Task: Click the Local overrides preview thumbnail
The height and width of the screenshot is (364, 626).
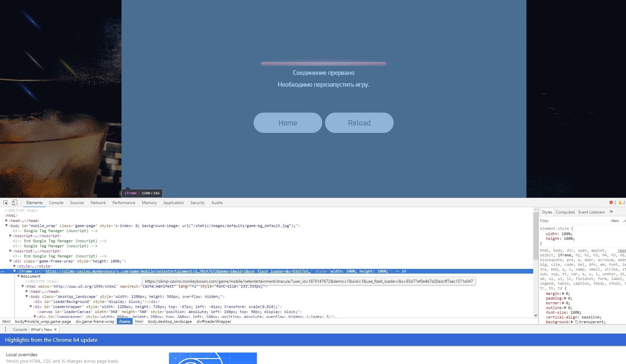Action: coord(213,358)
